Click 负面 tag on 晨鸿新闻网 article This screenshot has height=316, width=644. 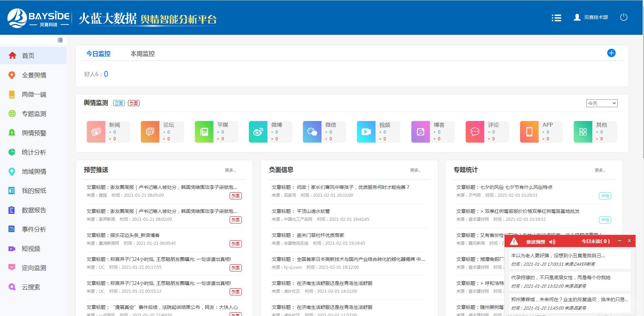point(236,244)
